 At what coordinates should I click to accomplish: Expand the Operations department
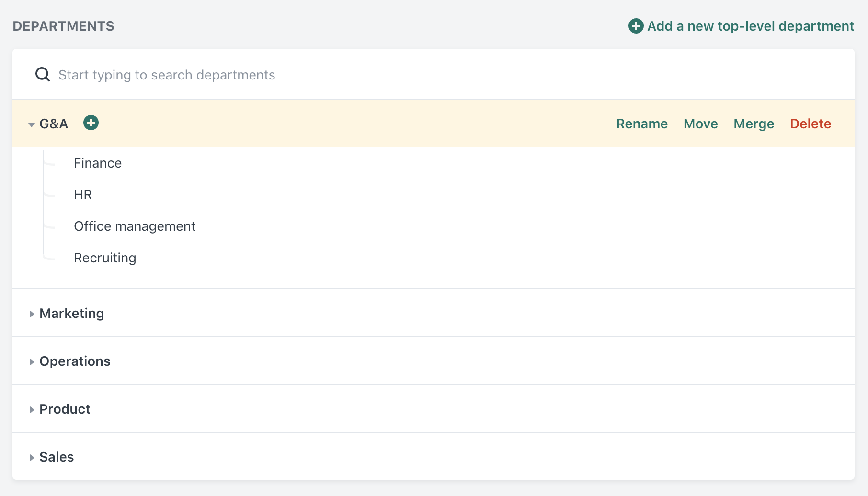[32, 361]
